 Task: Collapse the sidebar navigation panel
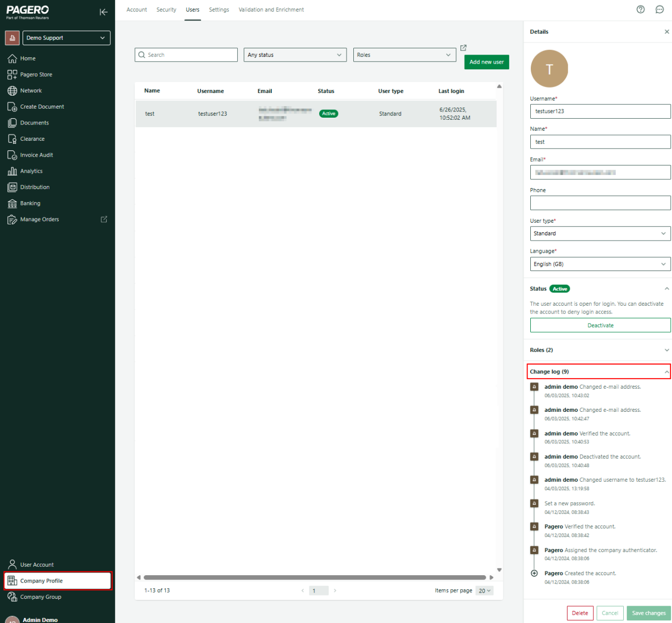click(103, 12)
